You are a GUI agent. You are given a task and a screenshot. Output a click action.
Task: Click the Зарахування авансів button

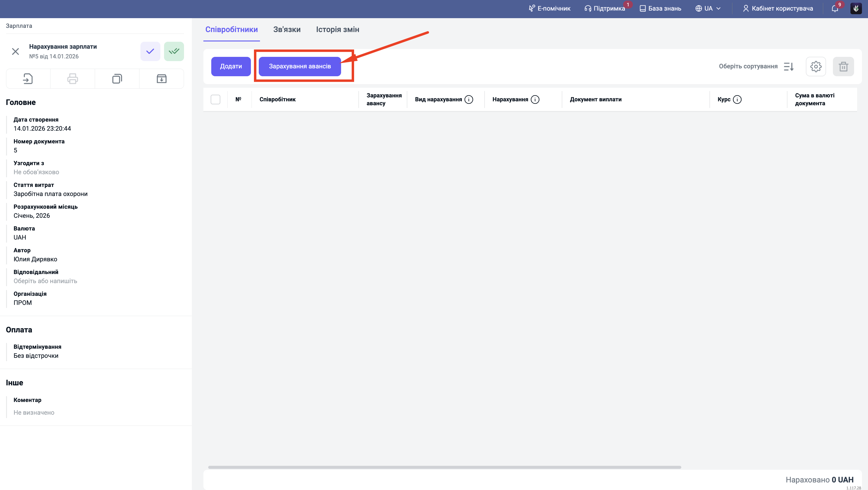tap(300, 66)
